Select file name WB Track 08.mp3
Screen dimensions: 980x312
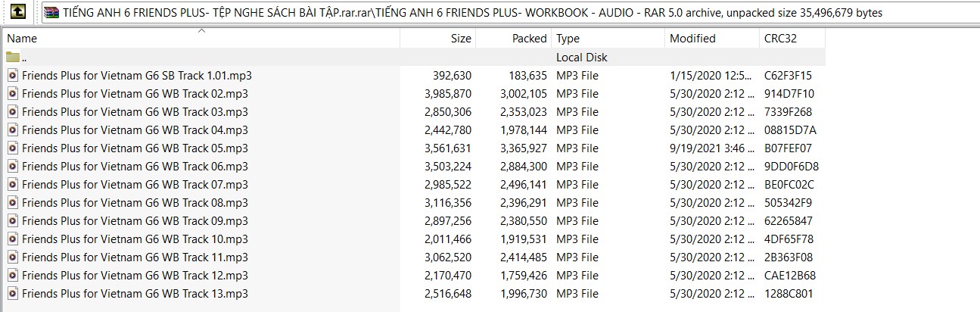tap(135, 202)
